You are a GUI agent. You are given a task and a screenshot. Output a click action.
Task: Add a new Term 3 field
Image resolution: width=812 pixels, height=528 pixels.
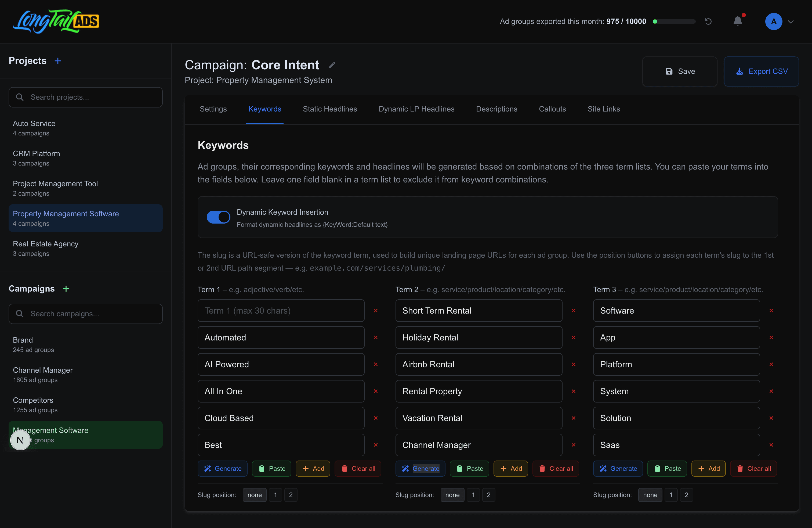coord(708,469)
